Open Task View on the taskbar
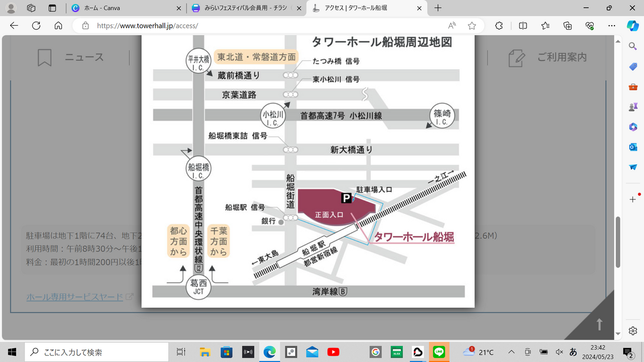644x362 pixels. point(181,352)
